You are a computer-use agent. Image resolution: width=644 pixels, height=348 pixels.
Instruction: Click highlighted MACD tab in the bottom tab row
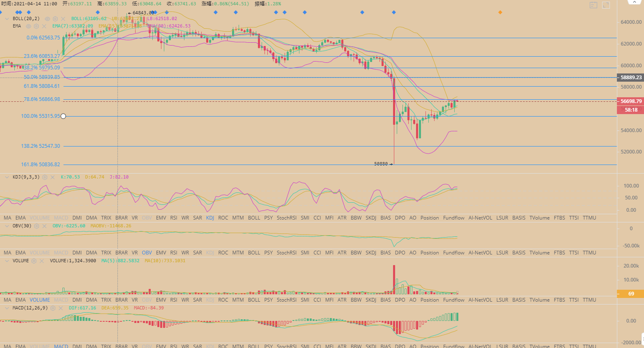tap(61, 346)
